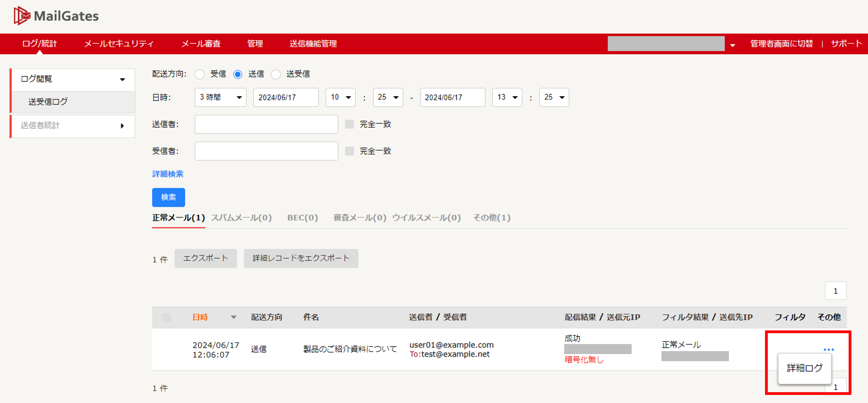Open the サポート link
Image resolution: width=868 pixels, height=403 pixels.
pos(846,43)
